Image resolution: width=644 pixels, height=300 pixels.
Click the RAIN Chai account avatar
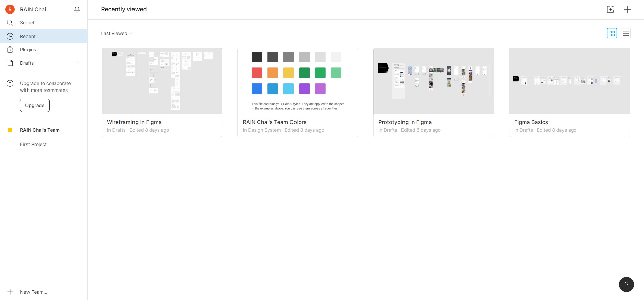coord(10,9)
